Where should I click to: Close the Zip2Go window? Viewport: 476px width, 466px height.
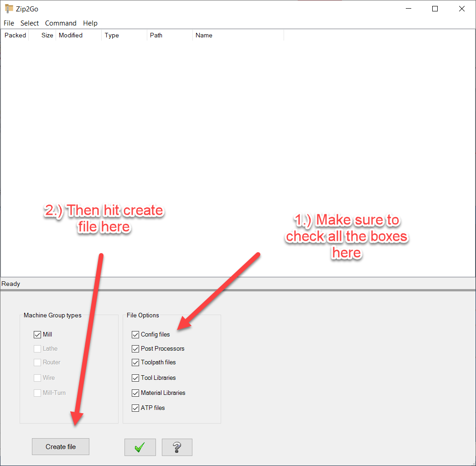click(x=462, y=9)
